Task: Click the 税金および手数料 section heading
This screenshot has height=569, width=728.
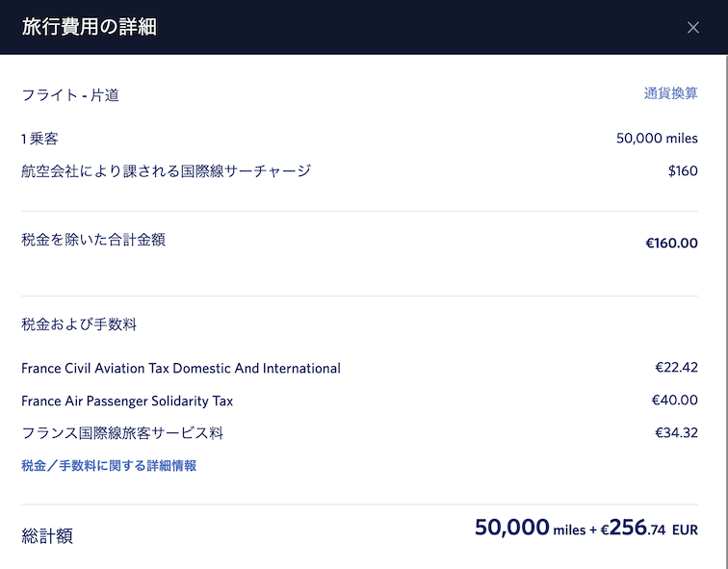Action: [x=79, y=324]
